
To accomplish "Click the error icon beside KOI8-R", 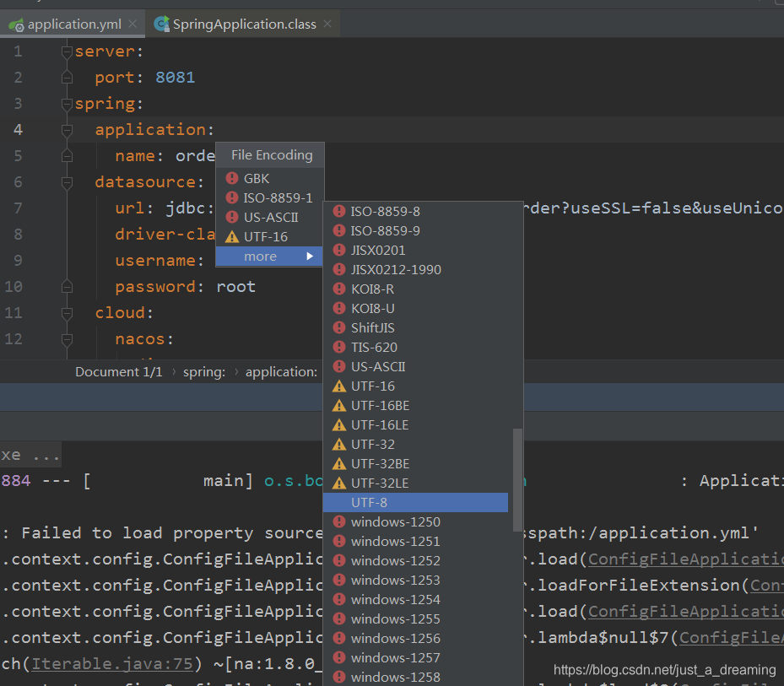I will 341,289.
